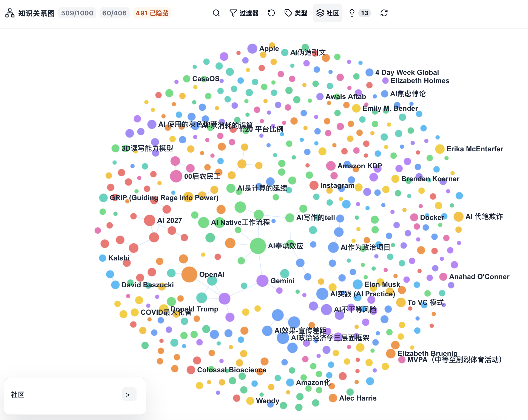Select the Awais Aftab node
This screenshot has width=528, height=420.
(x=320, y=97)
